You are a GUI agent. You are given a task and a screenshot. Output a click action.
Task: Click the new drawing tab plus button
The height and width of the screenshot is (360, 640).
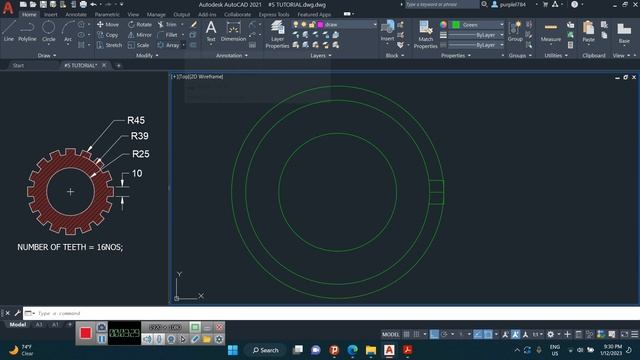[x=118, y=65]
